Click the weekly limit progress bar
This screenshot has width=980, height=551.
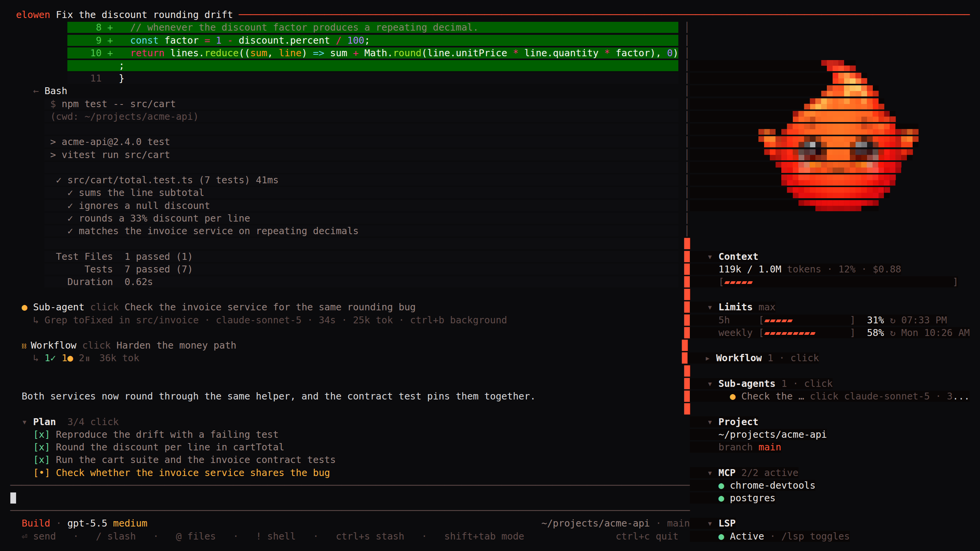coord(807,333)
